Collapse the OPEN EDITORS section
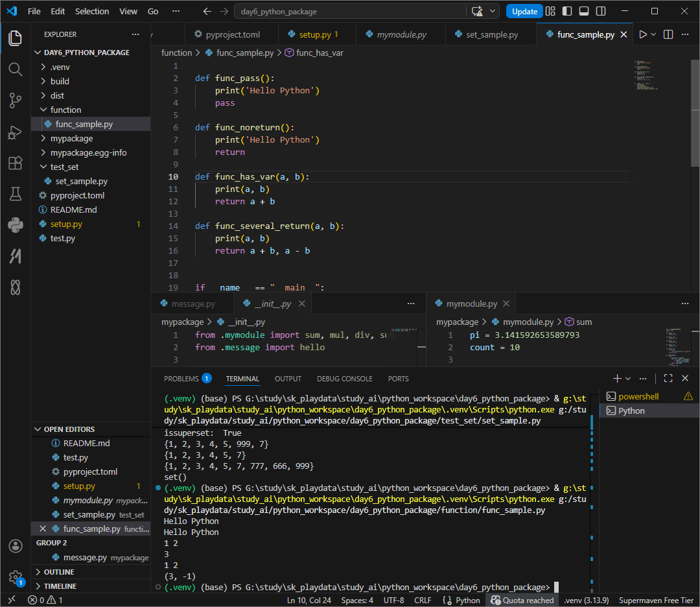The image size is (700, 607). coord(91,429)
